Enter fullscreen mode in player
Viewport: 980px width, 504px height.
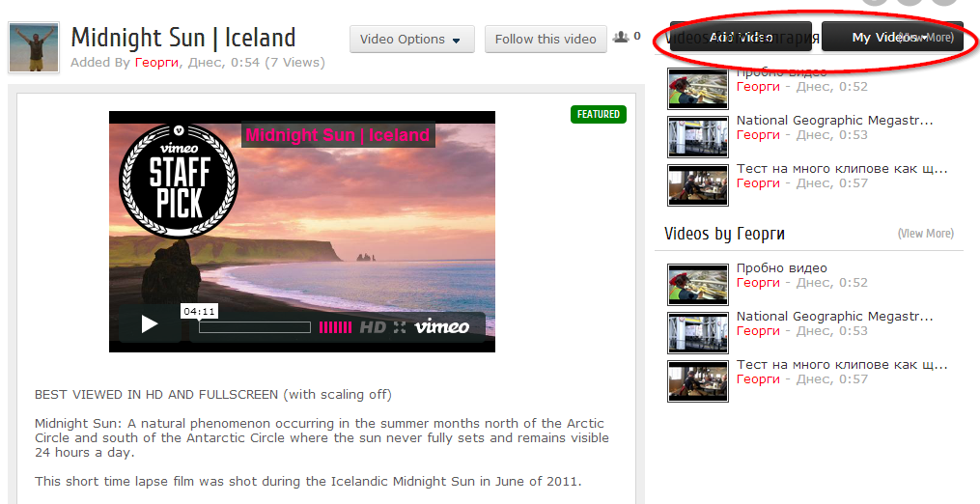pyautogui.click(x=400, y=327)
